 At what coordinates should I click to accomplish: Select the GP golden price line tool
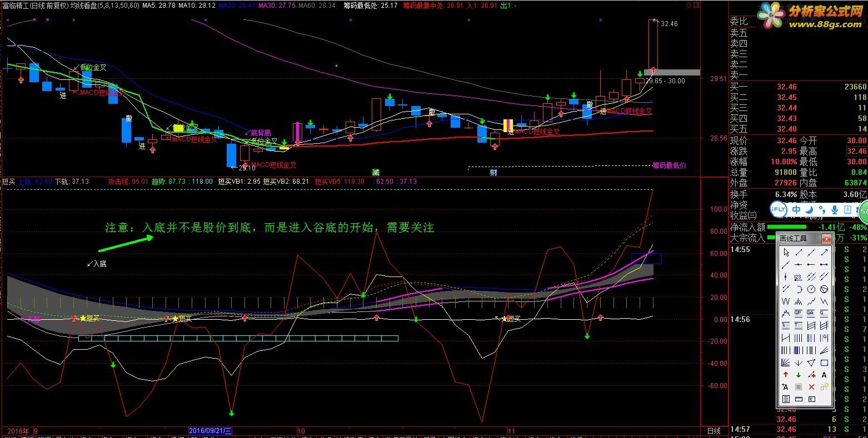point(799,313)
